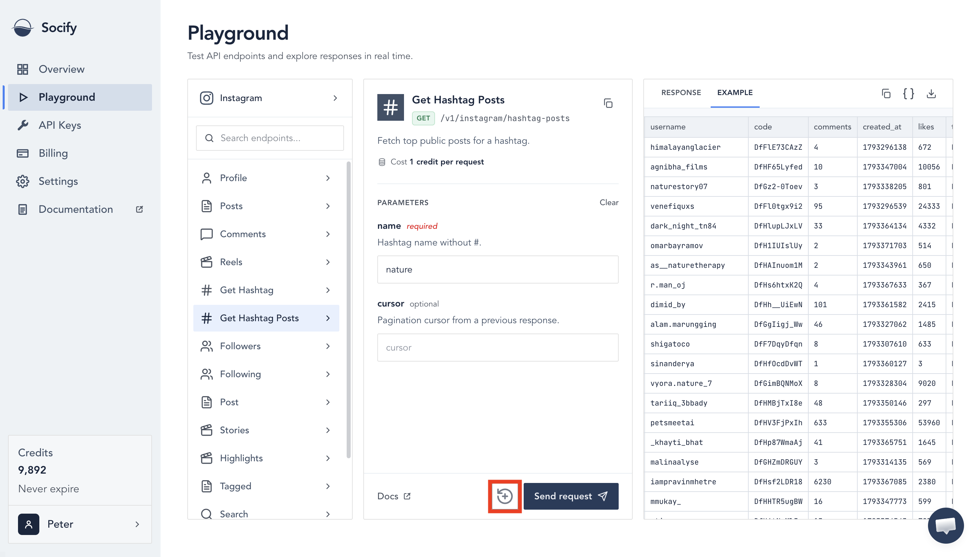Expand the Stories endpoint chevron
Viewport: 980px width, 557px height.
tap(328, 430)
